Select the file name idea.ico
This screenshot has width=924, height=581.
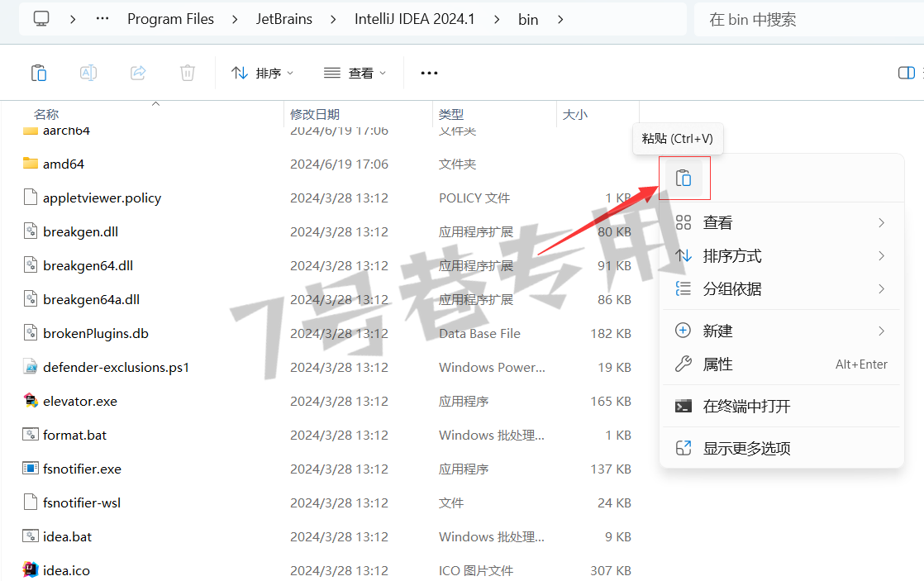point(67,570)
